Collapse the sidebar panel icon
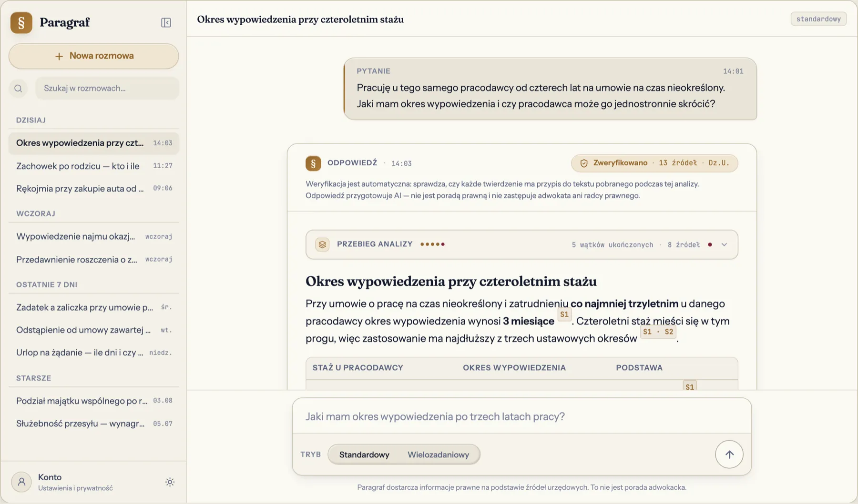This screenshot has width=858, height=504. click(166, 22)
